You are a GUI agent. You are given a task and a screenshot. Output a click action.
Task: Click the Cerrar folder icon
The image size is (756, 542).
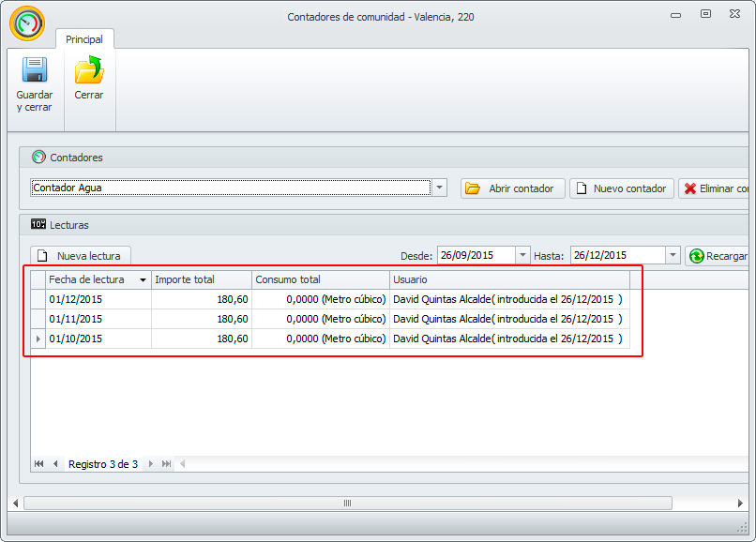89,71
